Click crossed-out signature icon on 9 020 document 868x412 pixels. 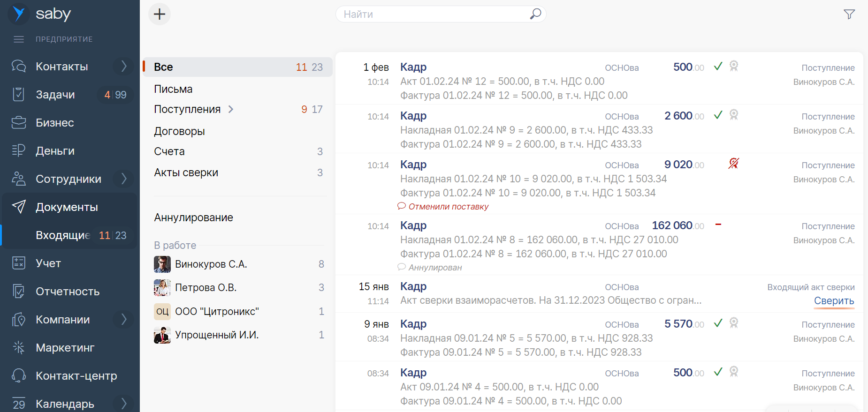(x=734, y=164)
